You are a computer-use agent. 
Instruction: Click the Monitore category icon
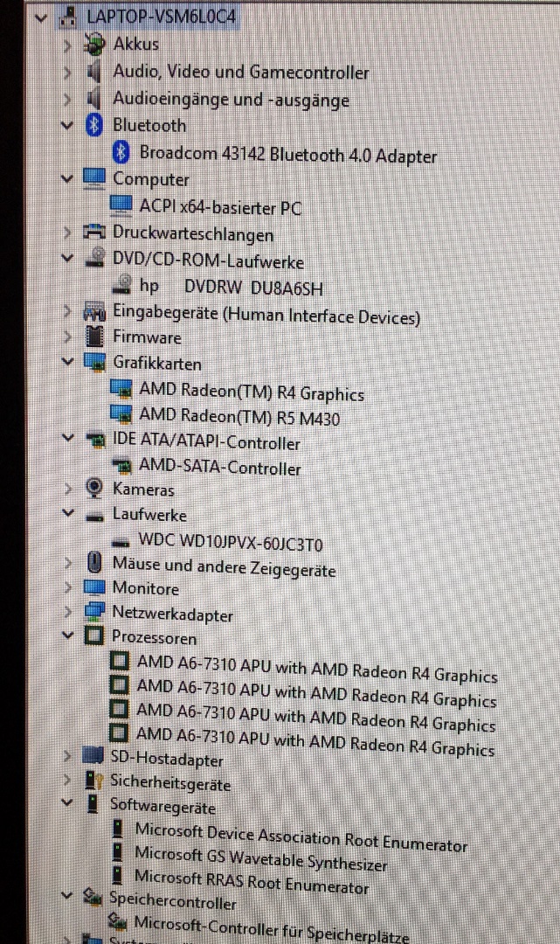pos(94,587)
